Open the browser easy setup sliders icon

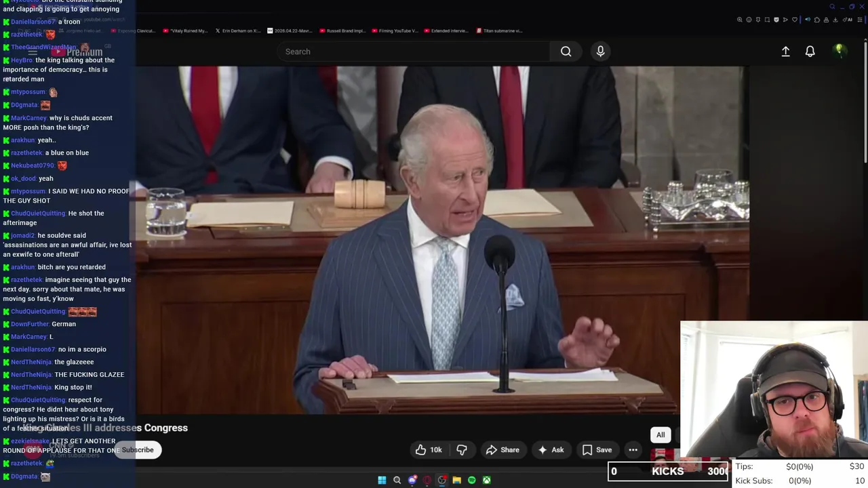[860, 20]
